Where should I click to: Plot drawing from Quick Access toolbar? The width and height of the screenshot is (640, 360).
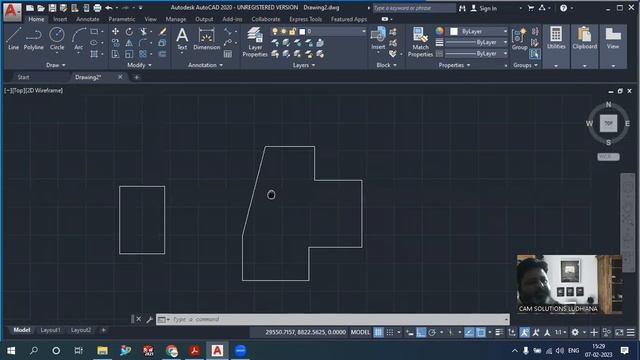point(97,8)
